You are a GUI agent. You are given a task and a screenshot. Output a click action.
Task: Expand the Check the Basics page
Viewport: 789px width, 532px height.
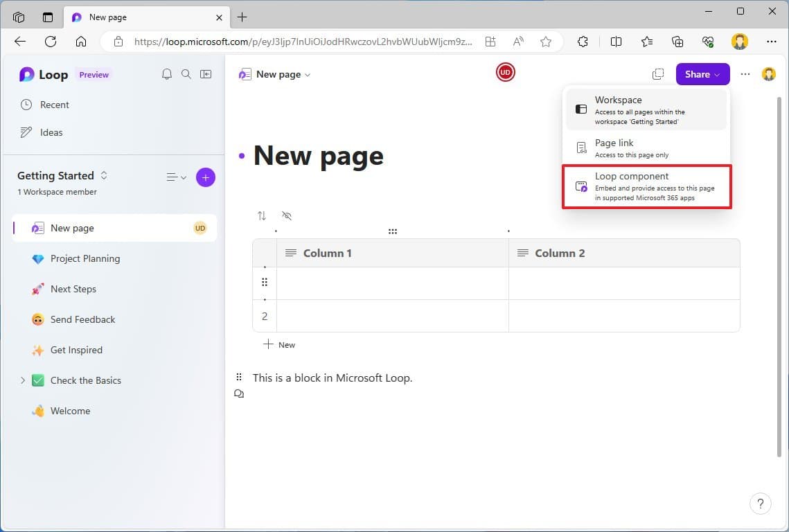click(x=22, y=380)
